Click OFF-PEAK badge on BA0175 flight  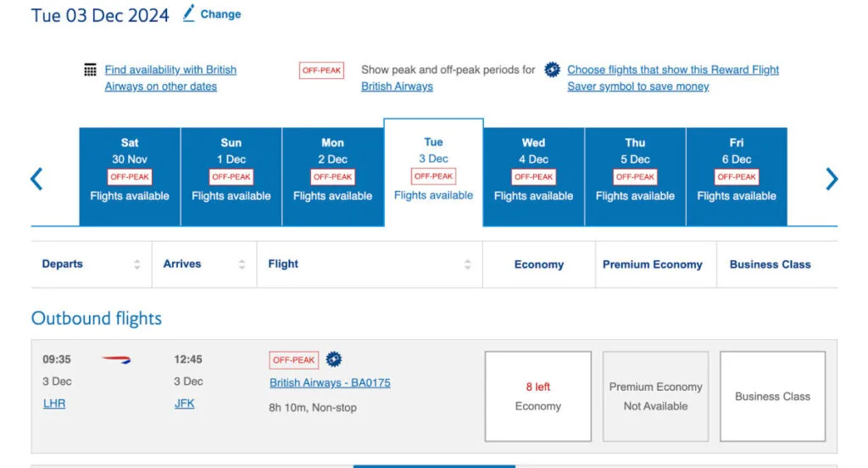(x=294, y=360)
